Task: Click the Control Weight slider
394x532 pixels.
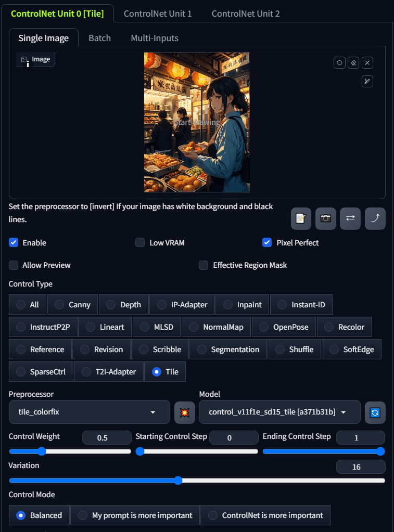Action: 70,451
